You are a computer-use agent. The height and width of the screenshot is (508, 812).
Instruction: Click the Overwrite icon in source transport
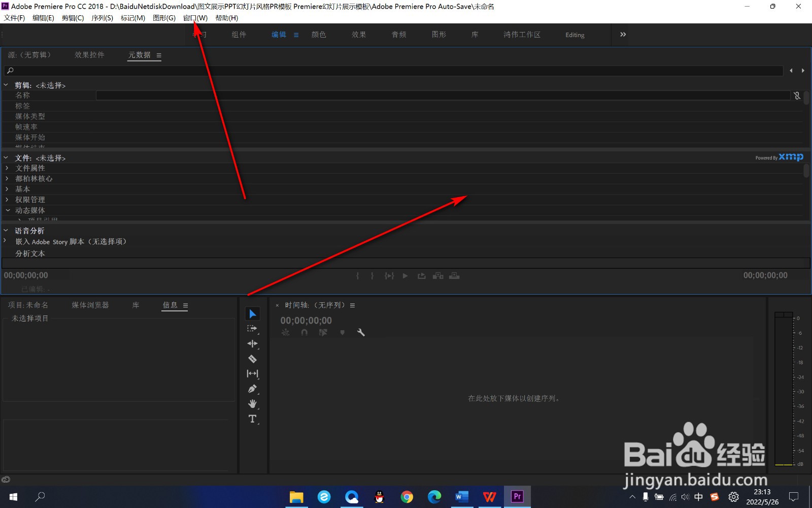tap(454, 276)
